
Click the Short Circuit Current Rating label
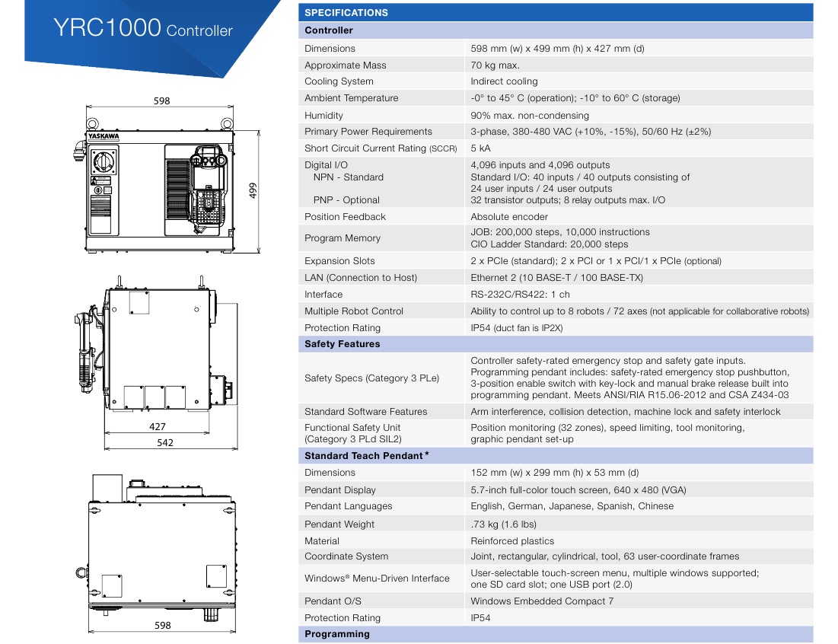click(381, 148)
